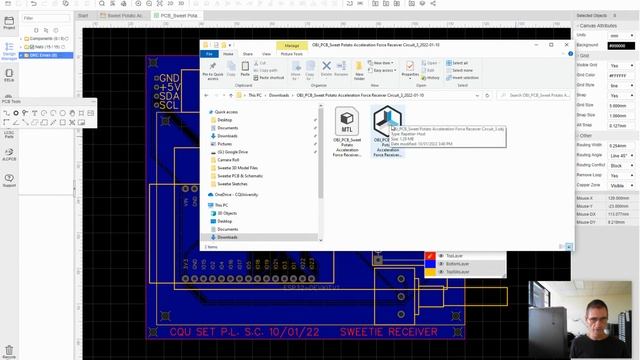This screenshot has width=640, height=360.
Task: Toggle the Nets checkbox in Design Manager
Action: [32, 47]
